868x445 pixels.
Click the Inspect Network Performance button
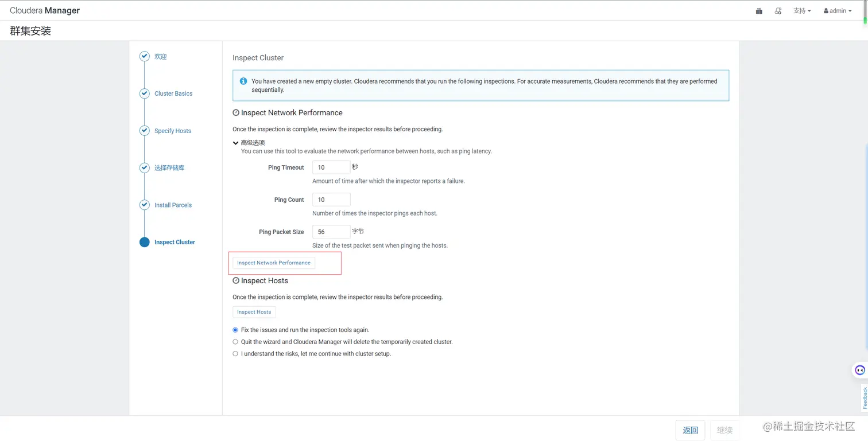274,263
